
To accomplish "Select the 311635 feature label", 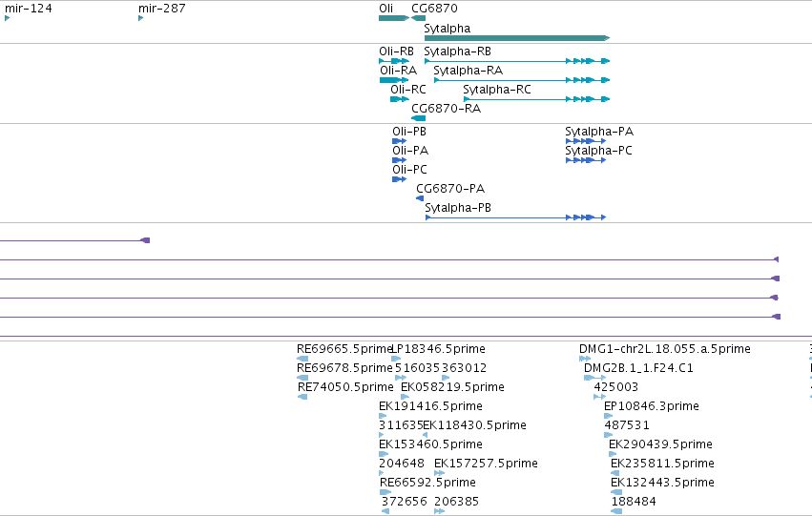I will tap(402, 425).
